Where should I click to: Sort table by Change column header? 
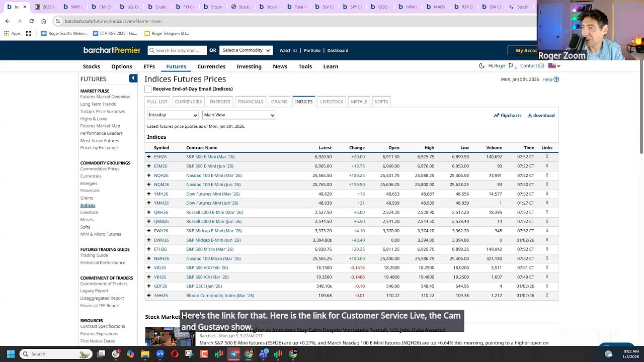coord(357,148)
